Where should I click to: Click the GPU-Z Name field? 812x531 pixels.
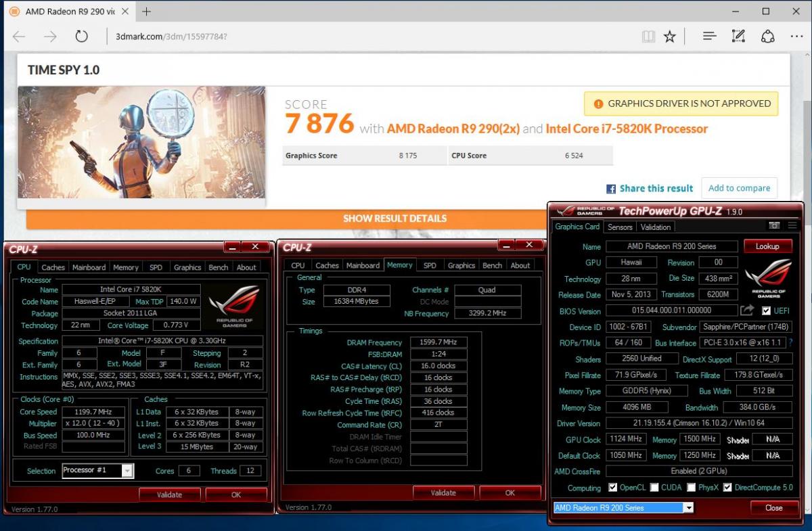point(671,246)
